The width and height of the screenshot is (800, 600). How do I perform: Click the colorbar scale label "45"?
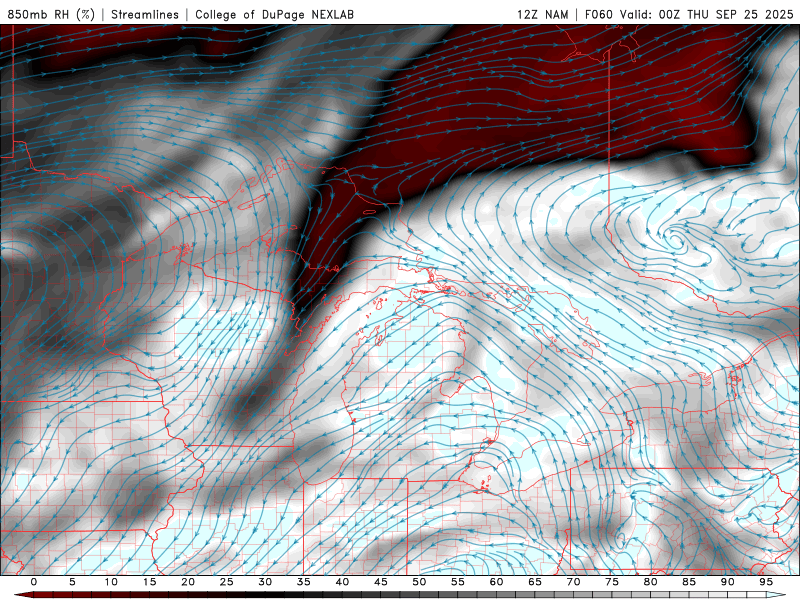381,582
